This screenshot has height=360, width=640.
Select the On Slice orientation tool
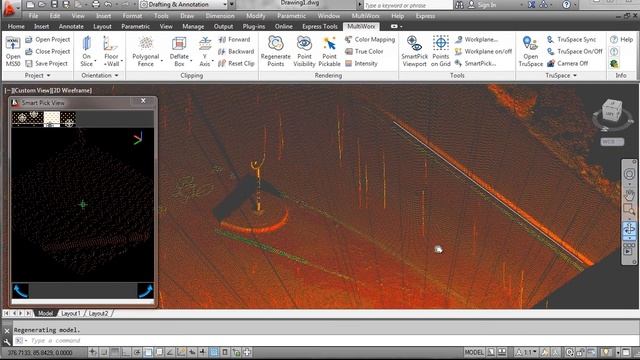point(87,51)
